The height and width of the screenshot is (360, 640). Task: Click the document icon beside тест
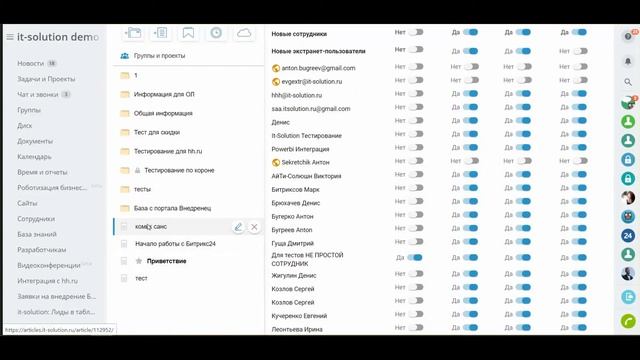point(124,278)
